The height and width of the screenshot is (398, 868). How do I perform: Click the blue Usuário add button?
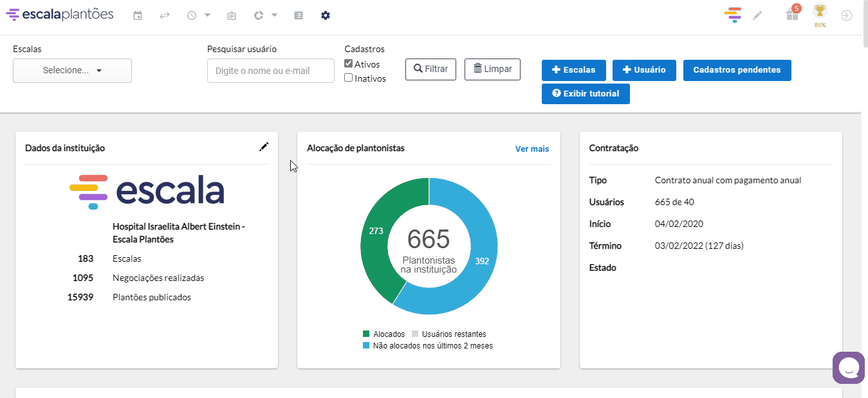644,70
